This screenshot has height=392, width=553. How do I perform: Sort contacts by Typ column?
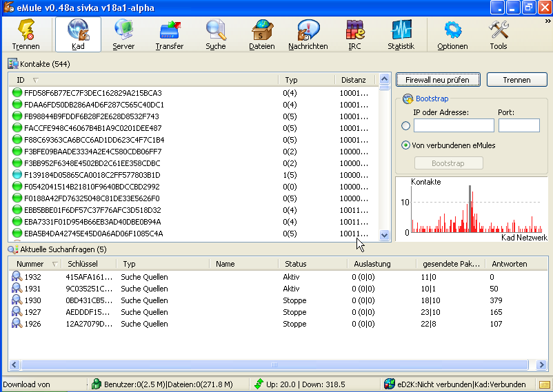pos(306,80)
